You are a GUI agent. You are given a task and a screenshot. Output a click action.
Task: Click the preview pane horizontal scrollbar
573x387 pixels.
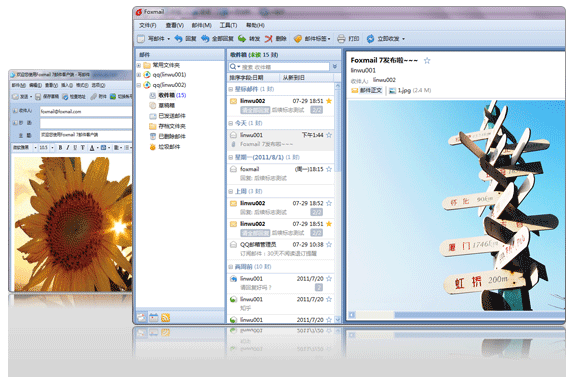pos(457,315)
